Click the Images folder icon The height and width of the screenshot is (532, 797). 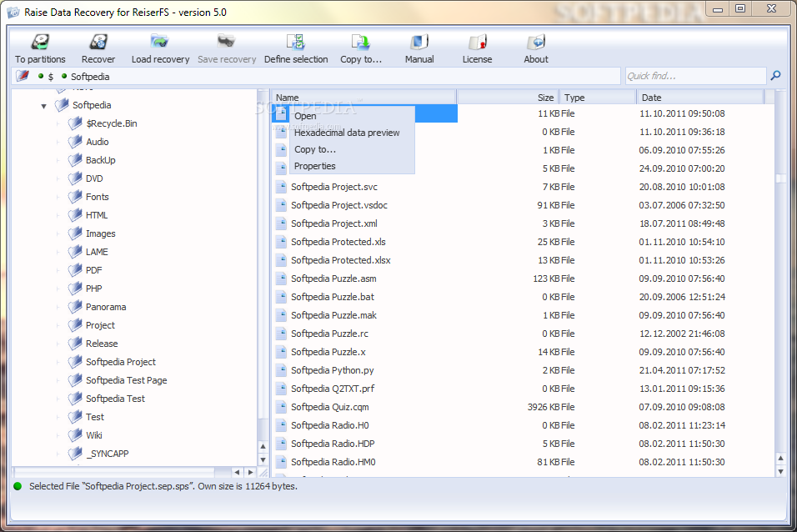pos(75,233)
